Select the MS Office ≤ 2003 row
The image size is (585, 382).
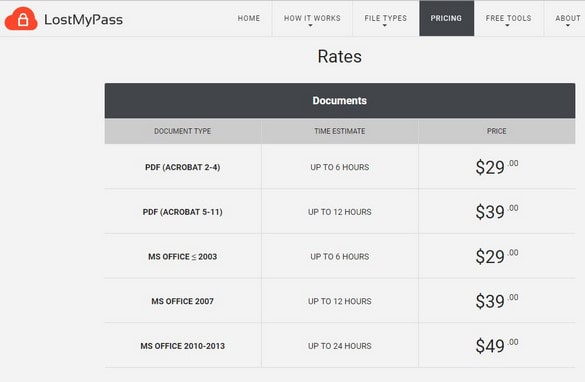point(340,256)
